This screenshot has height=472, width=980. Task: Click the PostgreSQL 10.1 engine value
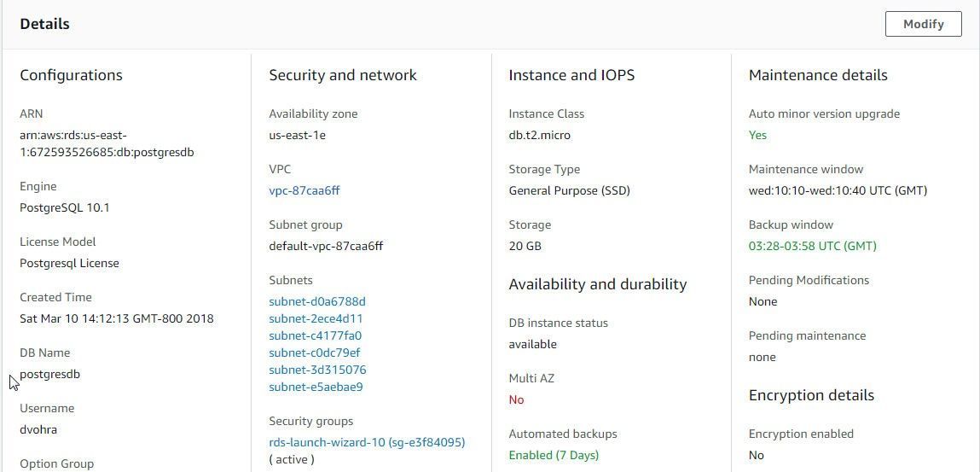click(64, 208)
